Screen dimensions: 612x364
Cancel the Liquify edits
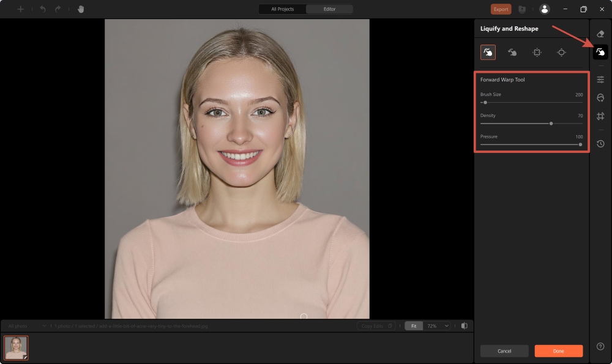click(x=504, y=351)
